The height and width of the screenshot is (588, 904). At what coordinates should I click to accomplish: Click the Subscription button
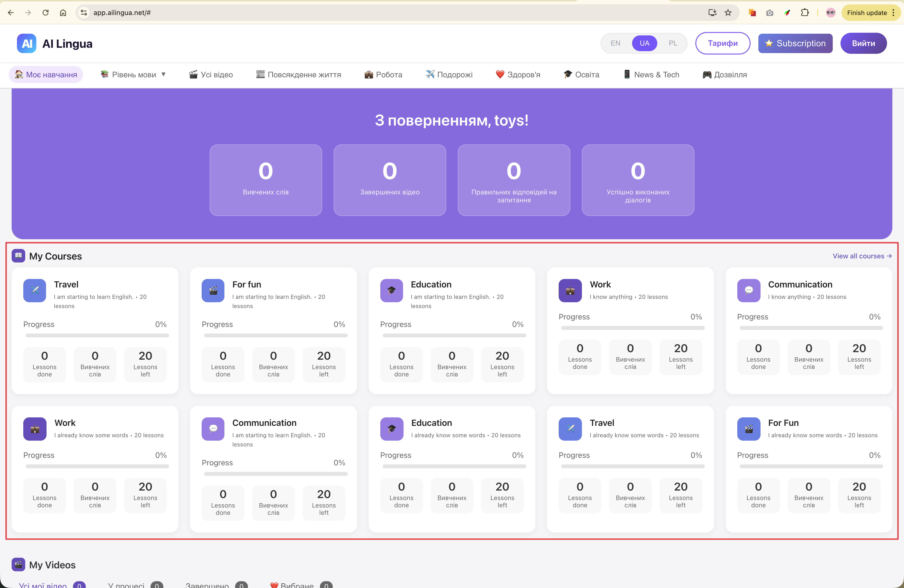795,43
